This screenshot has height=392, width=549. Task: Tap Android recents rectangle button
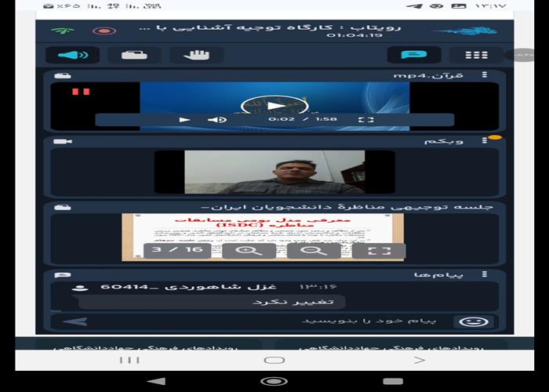point(393,381)
